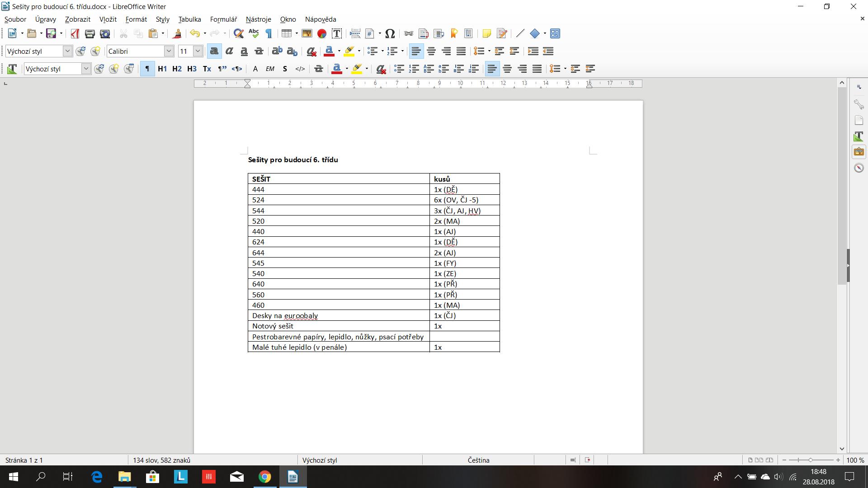Open the Tabulka menu
This screenshot has width=868, height=488.
[189, 19]
